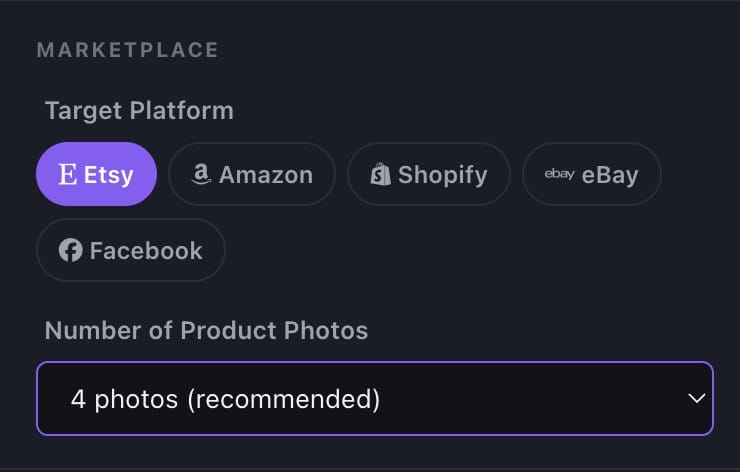
Task: Click the "Number of Product Photos" label
Action: [206, 330]
